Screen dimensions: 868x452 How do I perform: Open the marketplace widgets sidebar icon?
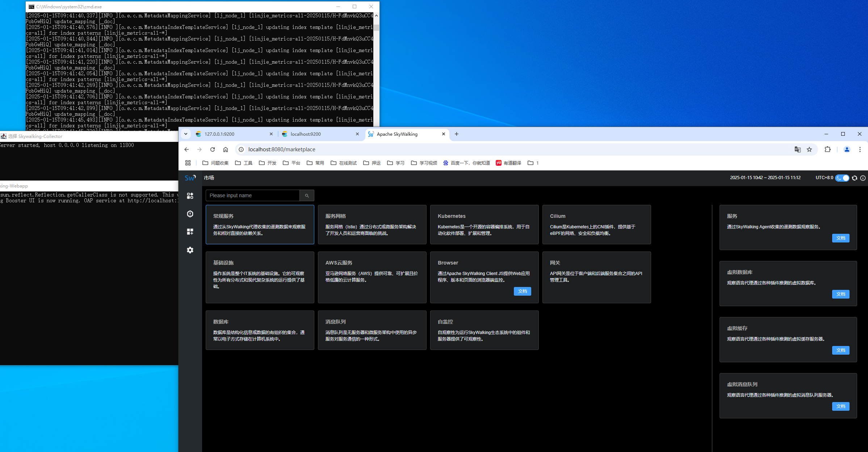click(x=190, y=196)
